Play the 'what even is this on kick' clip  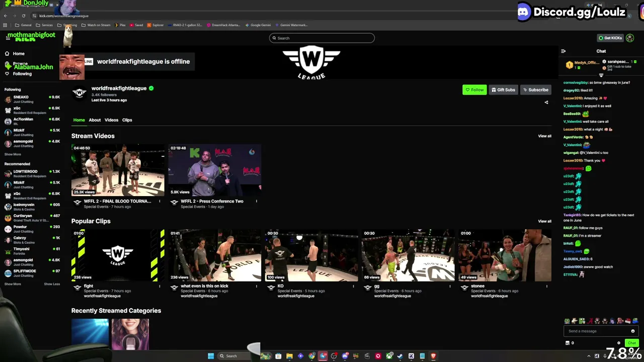tap(214, 255)
